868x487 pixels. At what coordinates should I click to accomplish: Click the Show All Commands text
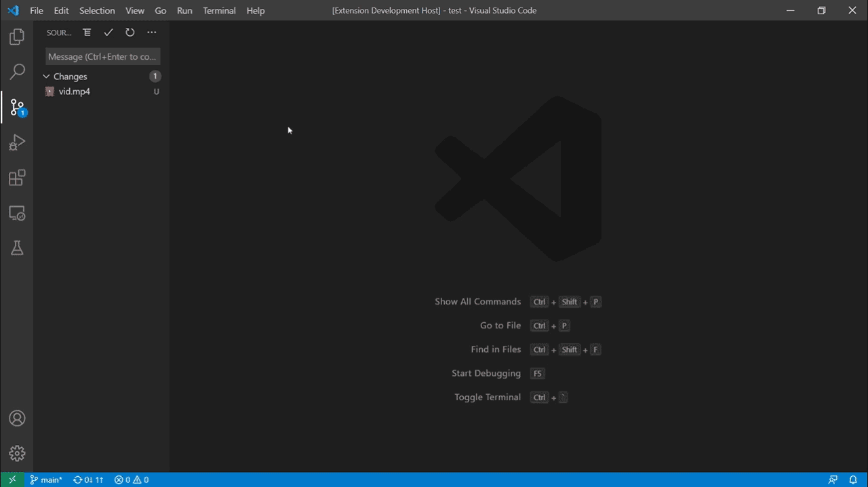478,302
